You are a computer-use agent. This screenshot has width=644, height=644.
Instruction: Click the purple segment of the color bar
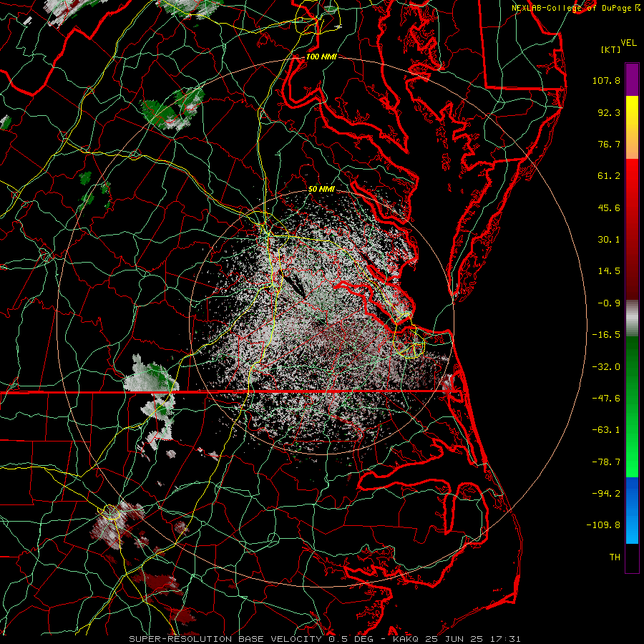632,79
